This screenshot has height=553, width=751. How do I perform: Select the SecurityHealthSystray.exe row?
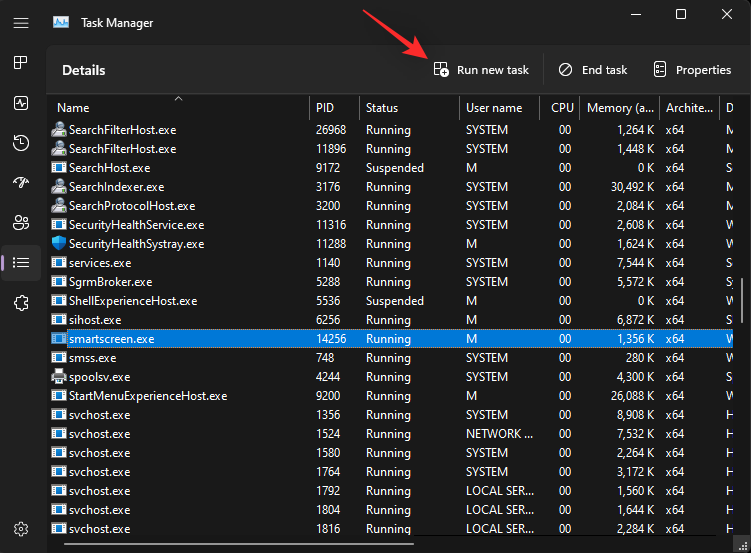(136, 244)
